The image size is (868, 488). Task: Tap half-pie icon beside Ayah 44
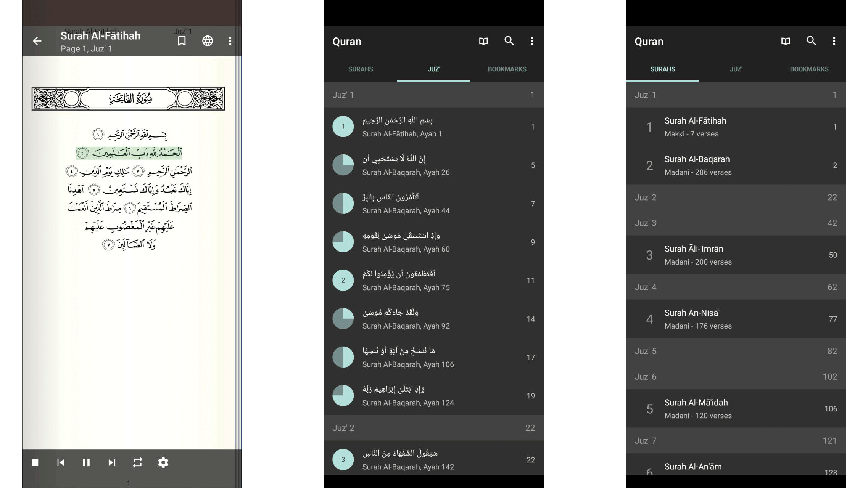click(x=343, y=204)
